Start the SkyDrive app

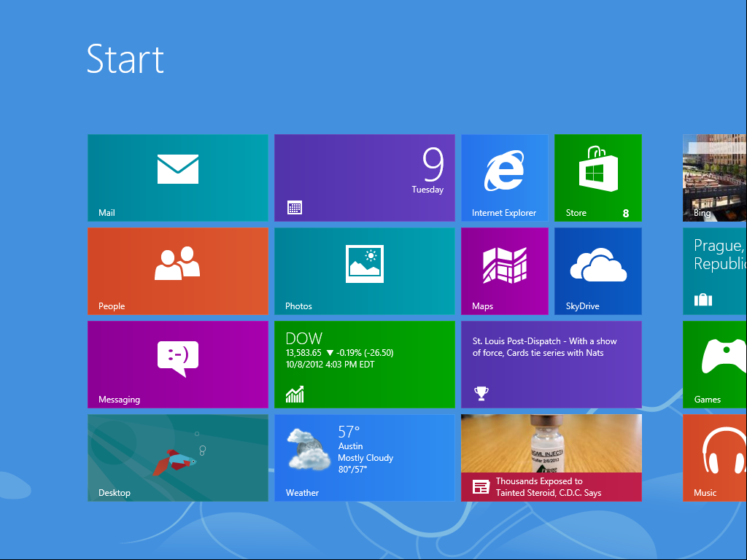[x=597, y=271]
